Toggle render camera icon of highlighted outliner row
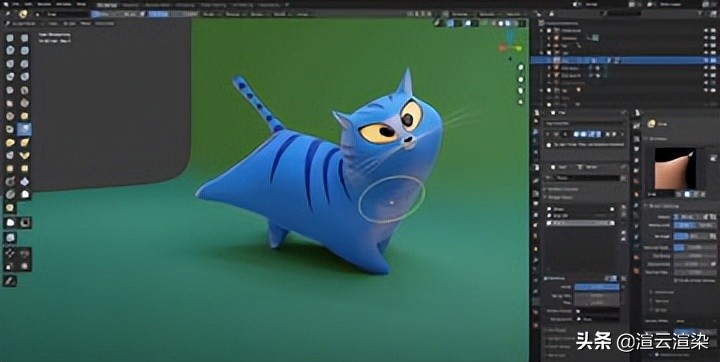This screenshot has height=362, width=720. (714, 60)
